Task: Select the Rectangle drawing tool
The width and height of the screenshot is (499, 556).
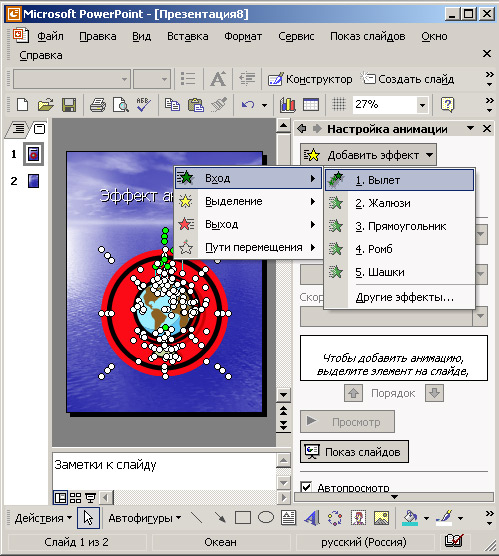Action: pyautogui.click(x=243, y=518)
